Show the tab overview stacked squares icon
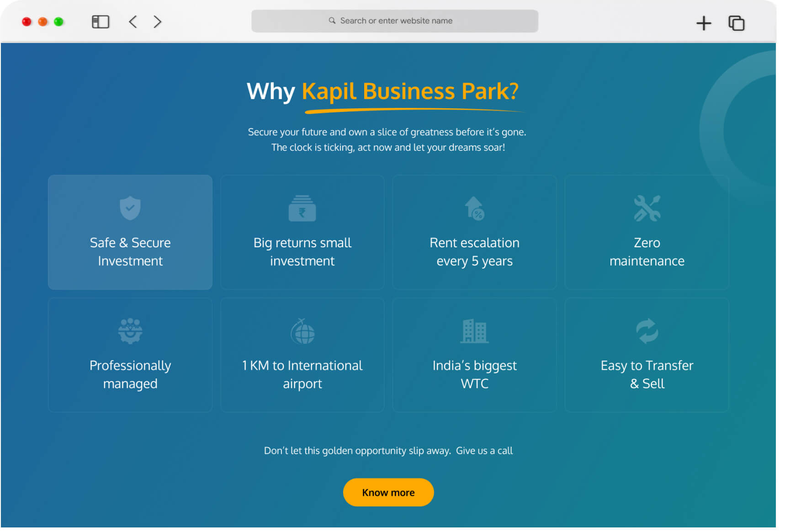The image size is (785, 532). click(736, 23)
